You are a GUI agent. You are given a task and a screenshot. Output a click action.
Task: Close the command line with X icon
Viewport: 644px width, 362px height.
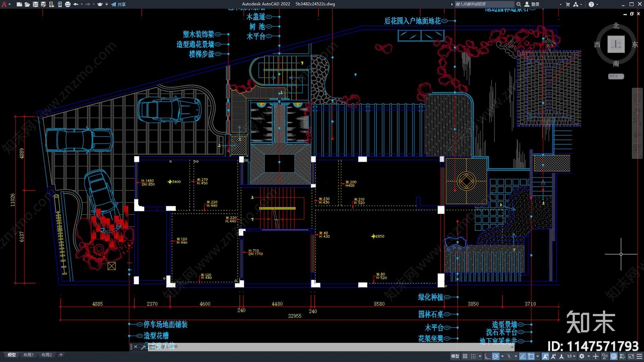point(136,346)
